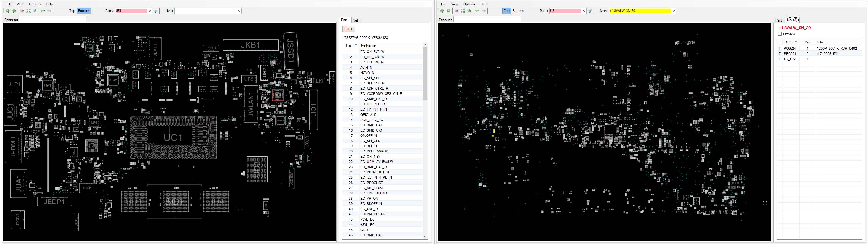Enable the Preview checkbox in Net panel
Image resolution: width=868 pixels, height=244 pixels.
(780, 34)
